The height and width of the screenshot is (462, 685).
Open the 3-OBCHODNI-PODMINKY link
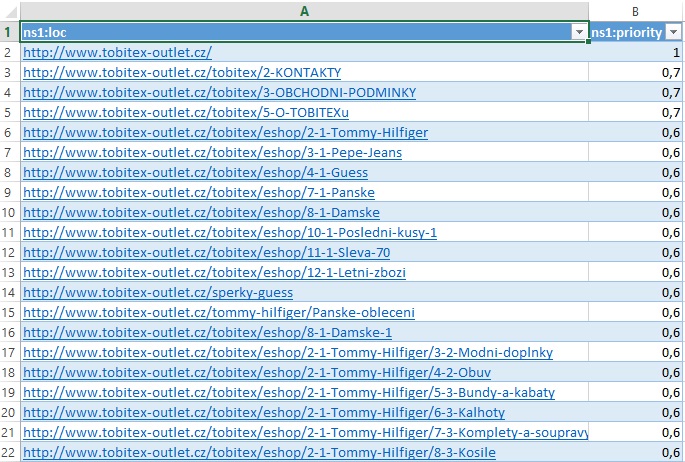220,93
